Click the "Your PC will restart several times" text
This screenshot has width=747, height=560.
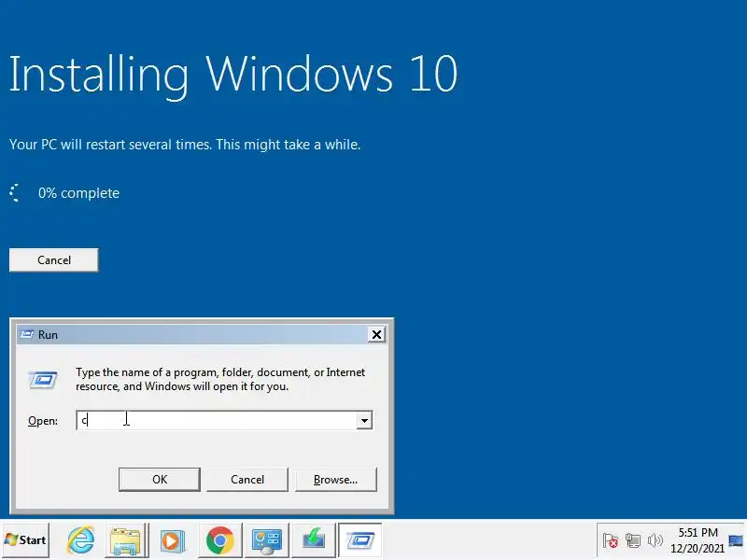(x=185, y=145)
